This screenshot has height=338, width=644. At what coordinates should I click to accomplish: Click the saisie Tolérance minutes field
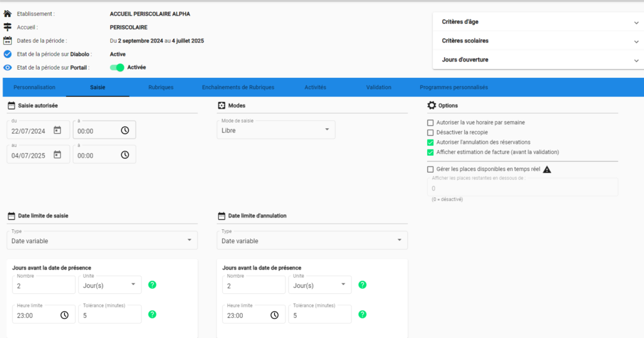[x=110, y=315]
